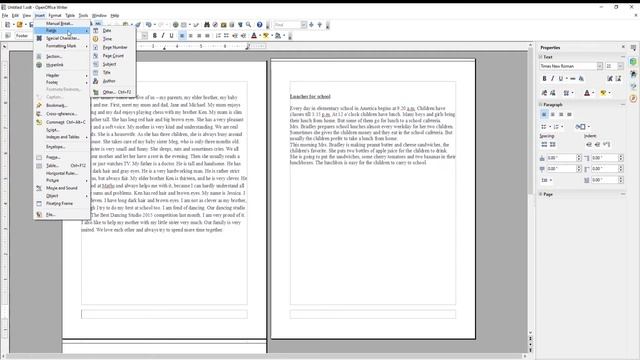
Task: Select left alignment in sidebar Paragraph panel
Action: [544, 115]
